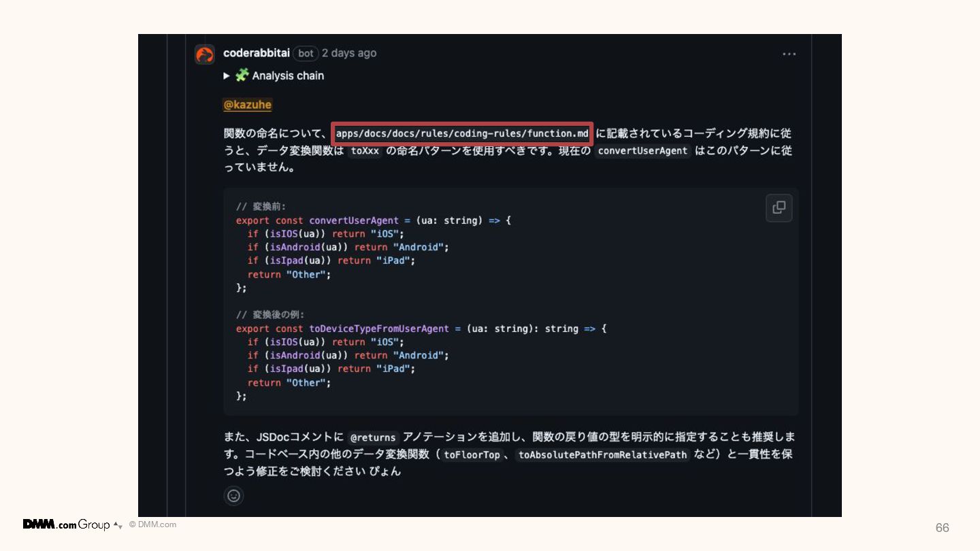This screenshot has height=551, width=980.
Task: Open the coderabbitai user profile link
Action: click(x=257, y=53)
